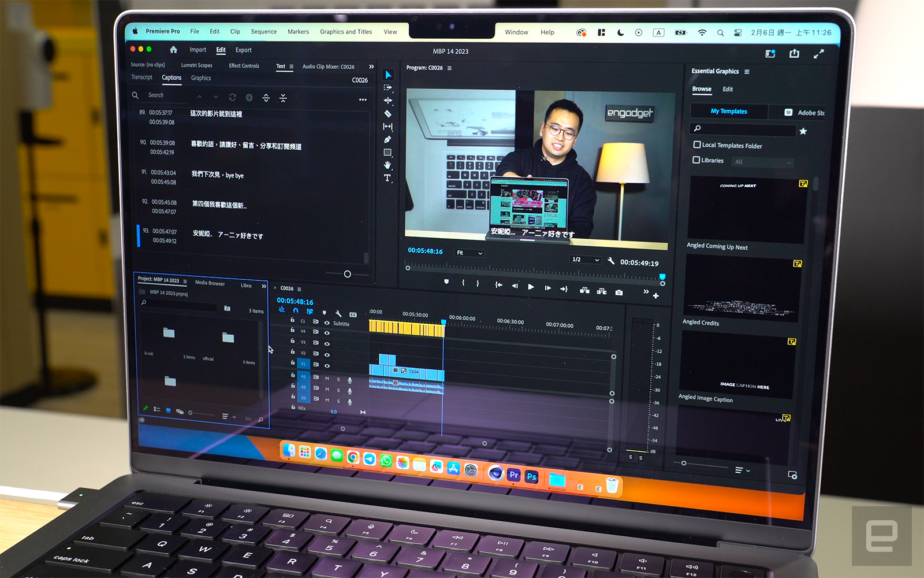The width and height of the screenshot is (924, 578).
Task: Click Go to Out point button
Action: point(564,288)
